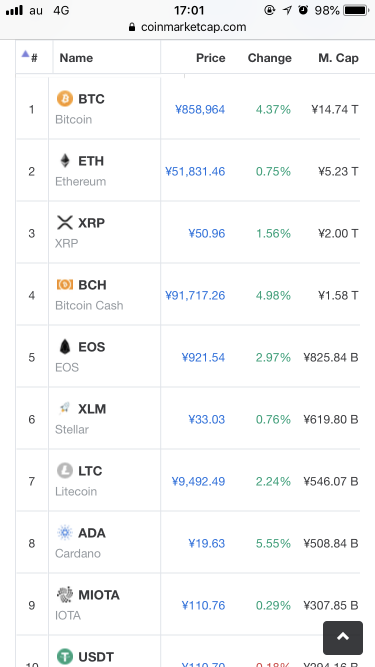Tap the Litecoin gray coin icon
375x667 pixels.
tap(65, 470)
